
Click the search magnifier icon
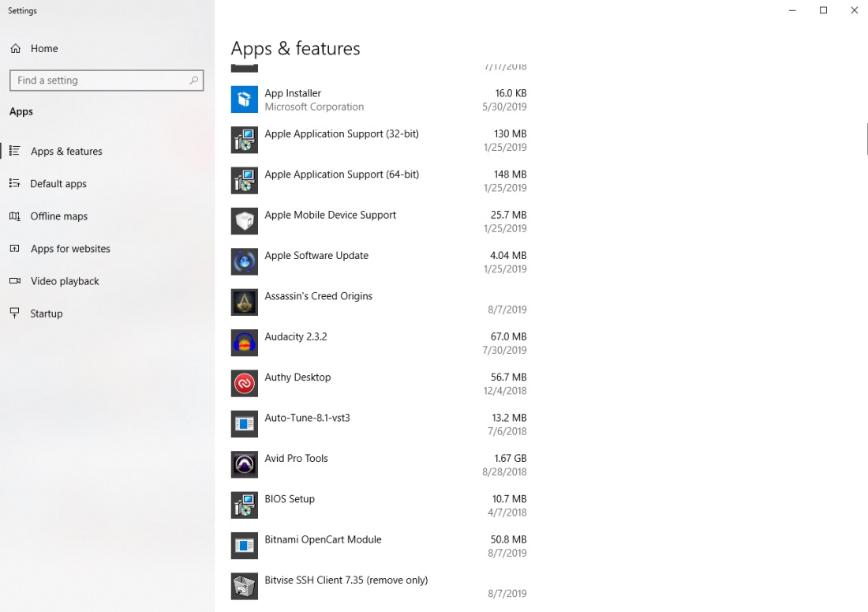click(194, 81)
